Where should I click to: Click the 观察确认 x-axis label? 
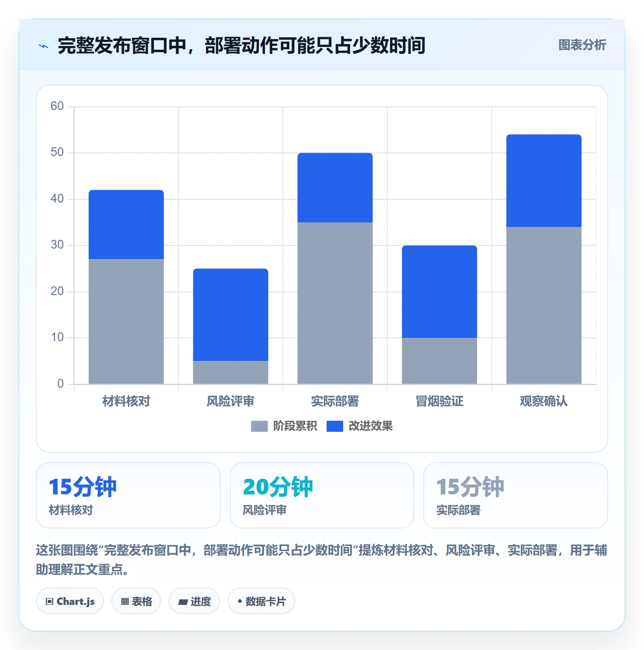pyautogui.click(x=544, y=401)
